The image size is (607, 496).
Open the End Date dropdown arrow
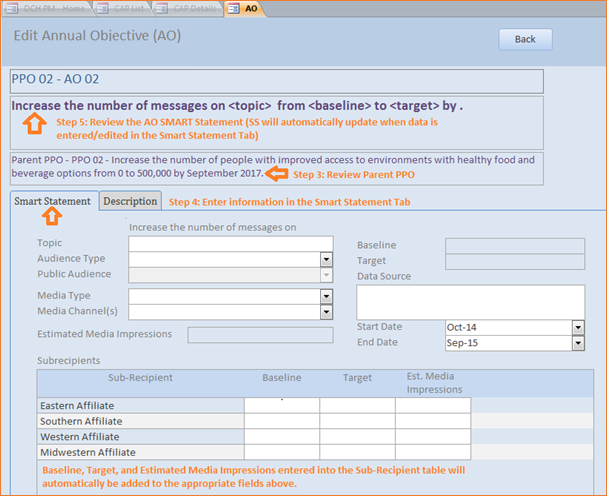[578, 343]
